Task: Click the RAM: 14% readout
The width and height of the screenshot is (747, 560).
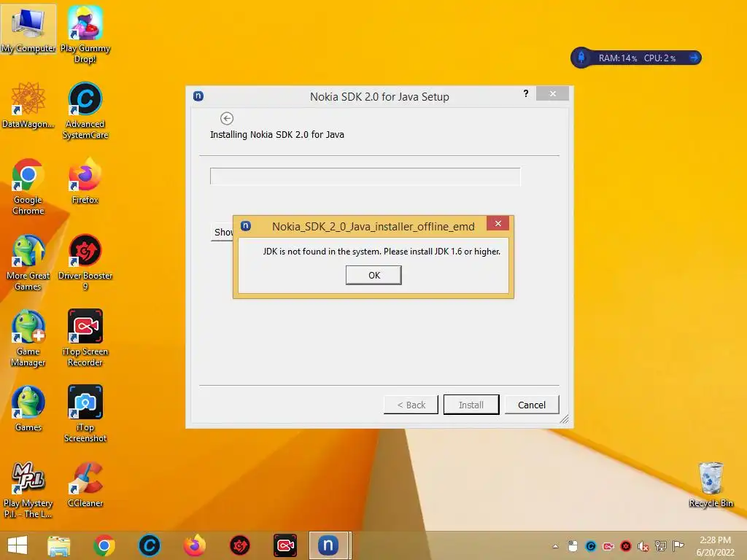Action: tap(618, 58)
